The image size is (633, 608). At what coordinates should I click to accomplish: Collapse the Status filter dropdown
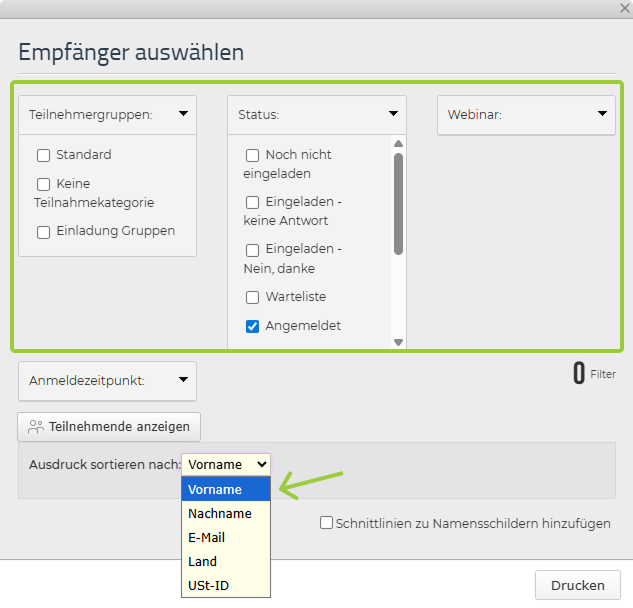click(394, 114)
